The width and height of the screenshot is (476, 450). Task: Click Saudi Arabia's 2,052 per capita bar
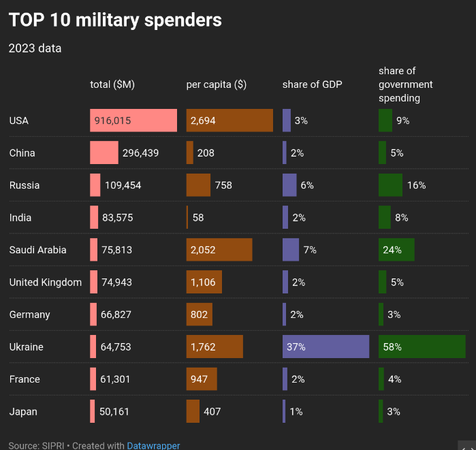(219, 250)
